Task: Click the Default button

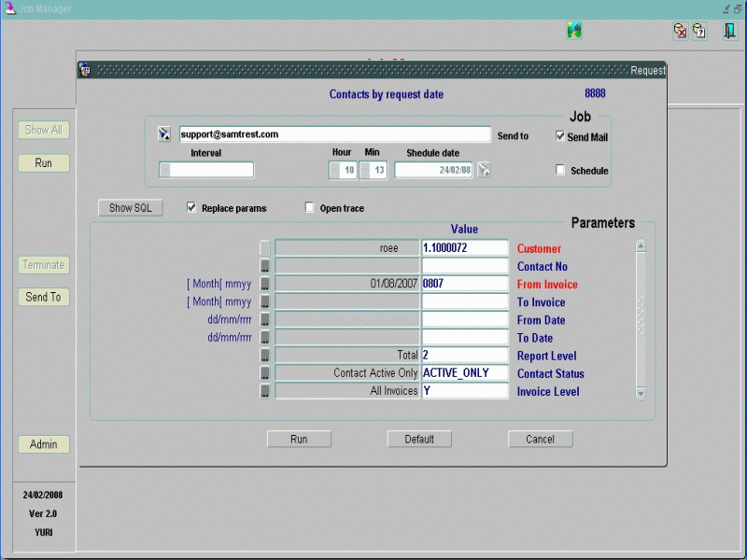Action: [x=419, y=439]
